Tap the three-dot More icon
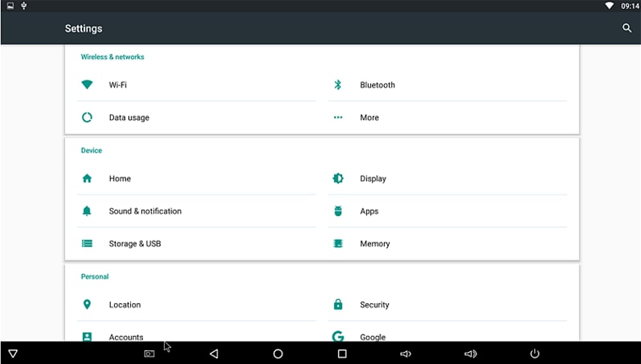The height and width of the screenshot is (364, 641). click(338, 117)
